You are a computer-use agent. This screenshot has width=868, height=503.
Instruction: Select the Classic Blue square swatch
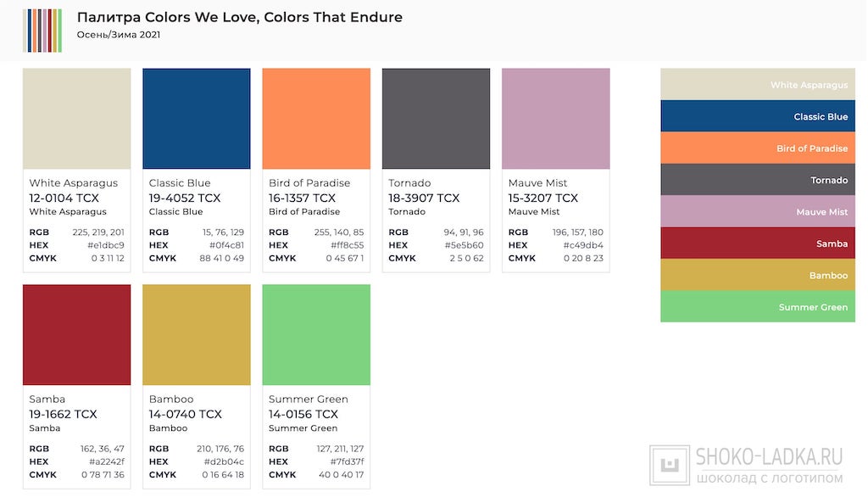pos(196,119)
